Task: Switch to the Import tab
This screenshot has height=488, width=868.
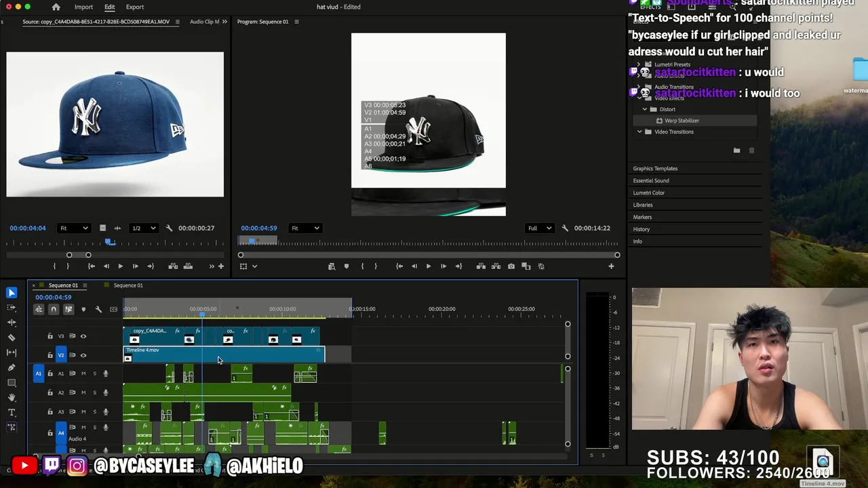Action: 83,7
